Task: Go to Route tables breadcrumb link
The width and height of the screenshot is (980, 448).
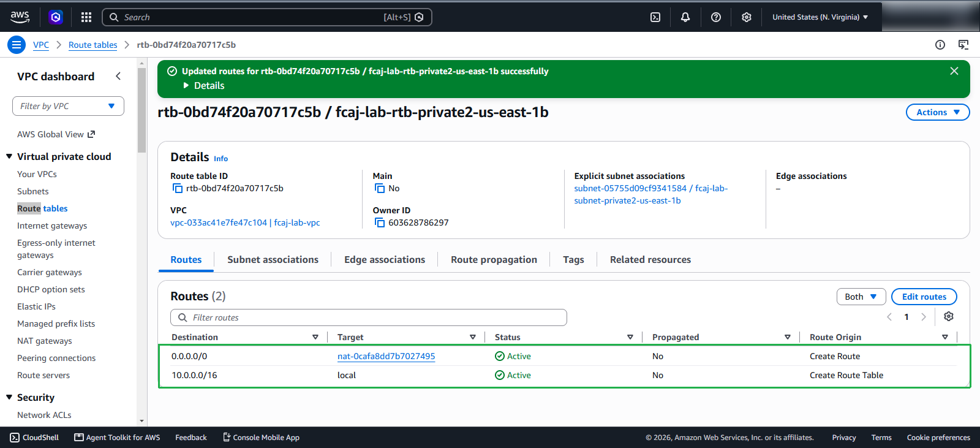Action: [92, 45]
